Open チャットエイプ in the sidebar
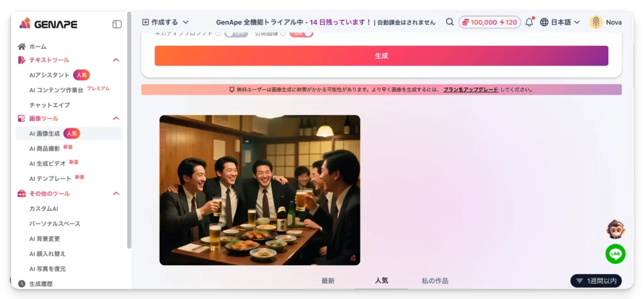This screenshot has width=644, height=299. pos(50,105)
